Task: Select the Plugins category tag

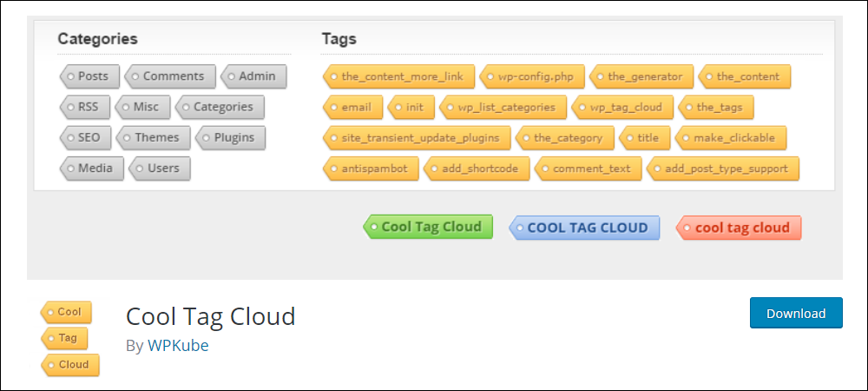Action: [x=230, y=137]
